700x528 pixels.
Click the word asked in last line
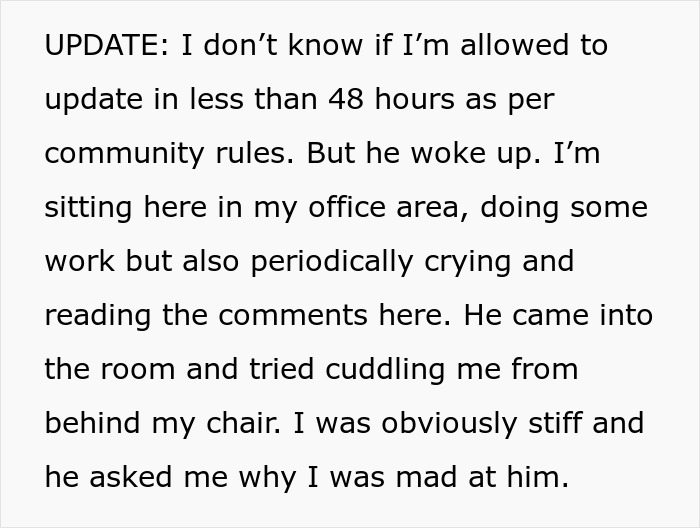(130, 477)
